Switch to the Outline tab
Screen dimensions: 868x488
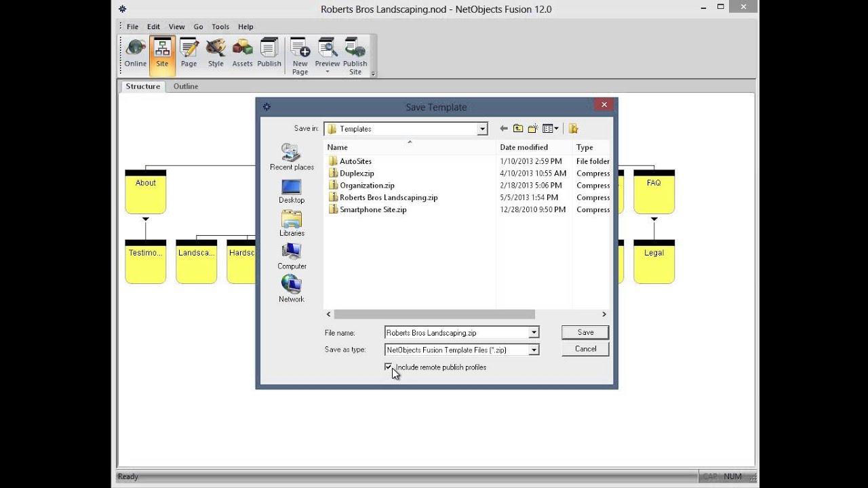(x=186, y=86)
